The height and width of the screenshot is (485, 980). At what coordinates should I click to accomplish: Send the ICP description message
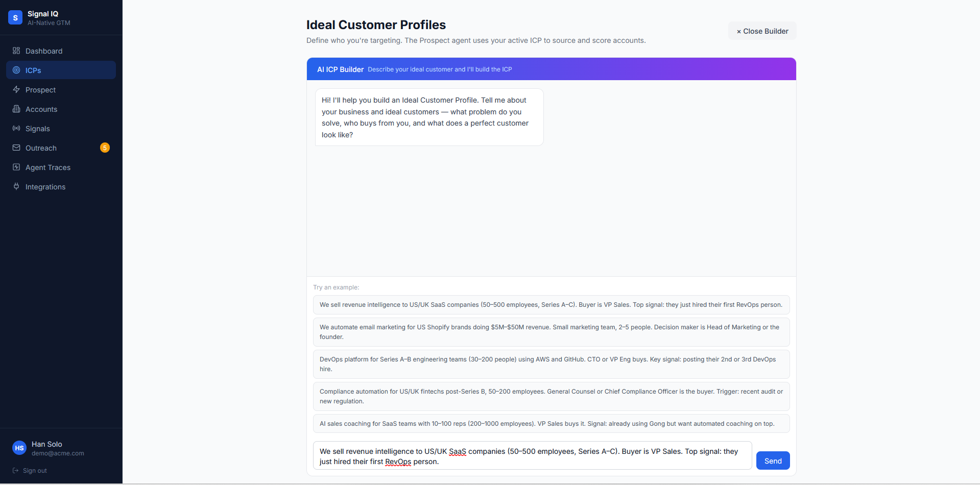pos(773,460)
